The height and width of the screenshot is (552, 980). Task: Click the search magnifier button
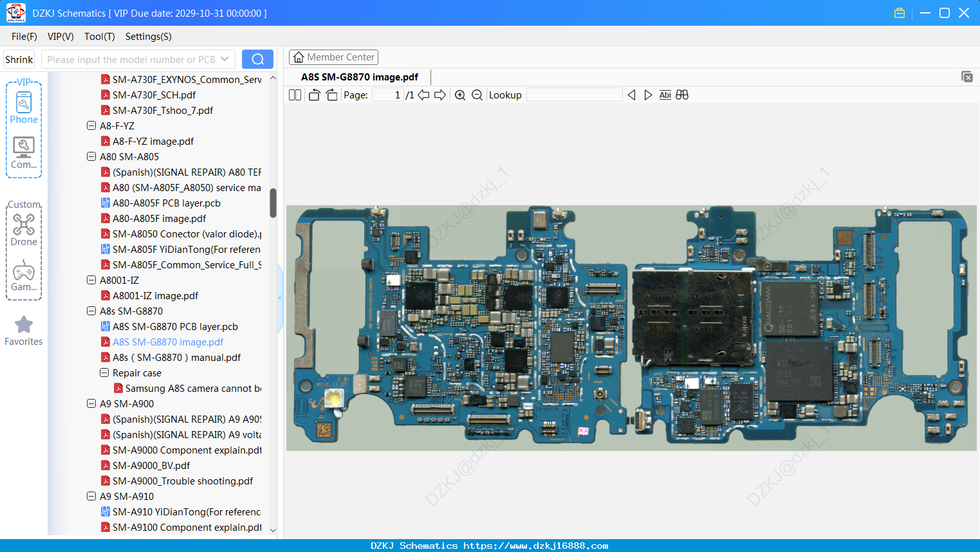257,59
